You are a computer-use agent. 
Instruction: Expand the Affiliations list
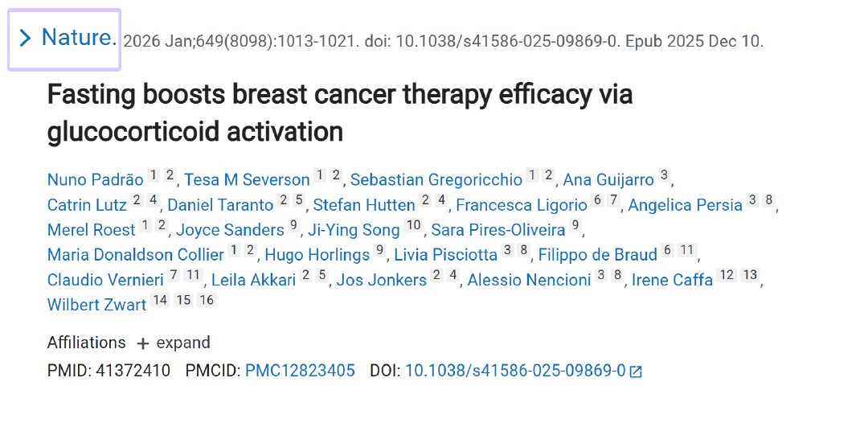[x=174, y=343]
